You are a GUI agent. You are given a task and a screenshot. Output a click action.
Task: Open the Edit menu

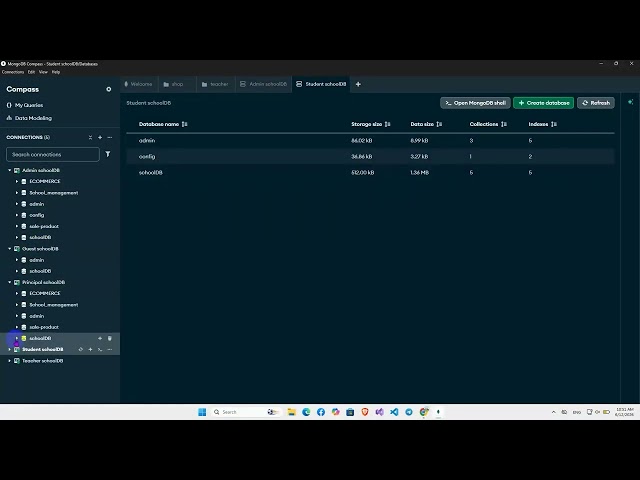(x=31, y=72)
